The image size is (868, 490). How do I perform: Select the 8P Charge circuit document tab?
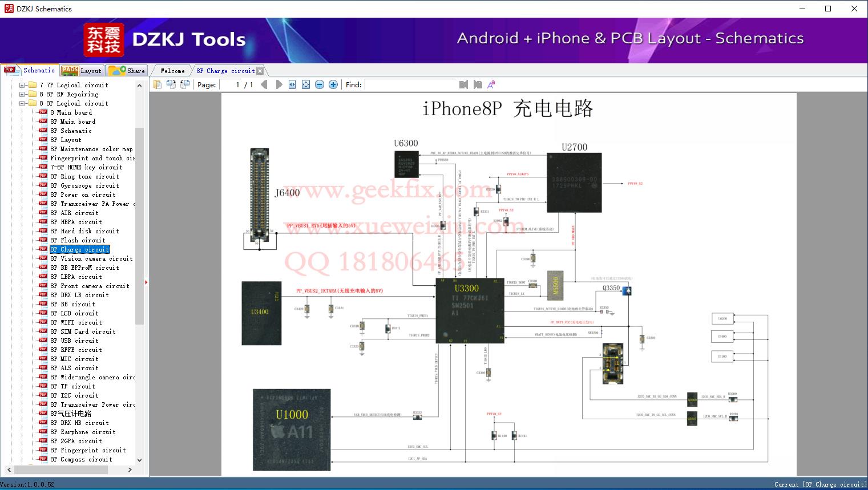[225, 71]
